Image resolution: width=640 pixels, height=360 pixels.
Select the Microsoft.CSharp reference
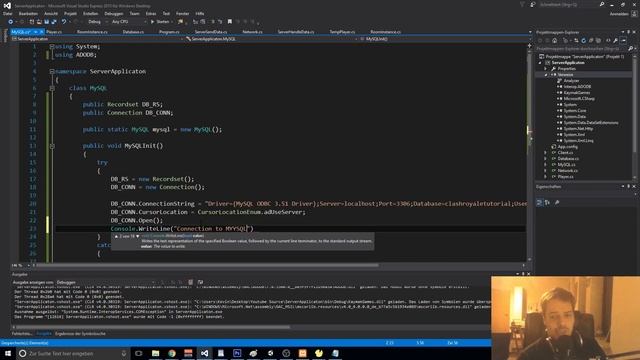[x=579, y=98]
